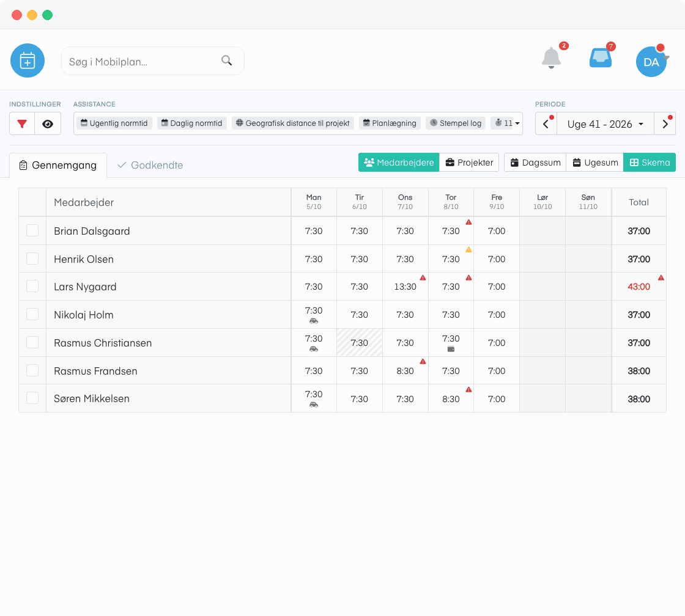Tick the checkbox for Nikolaj Holm
Image resolution: width=685 pixels, height=616 pixels.
[x=32, y=314]
